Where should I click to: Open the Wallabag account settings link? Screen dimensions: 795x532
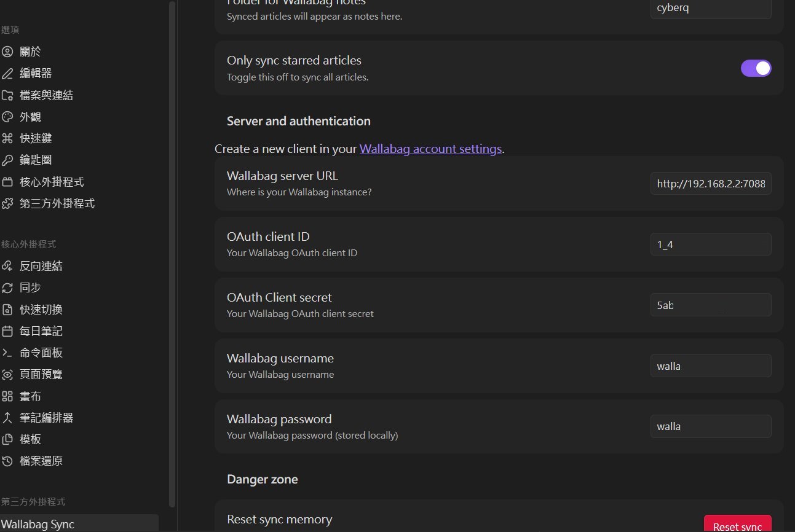[430, 149]
